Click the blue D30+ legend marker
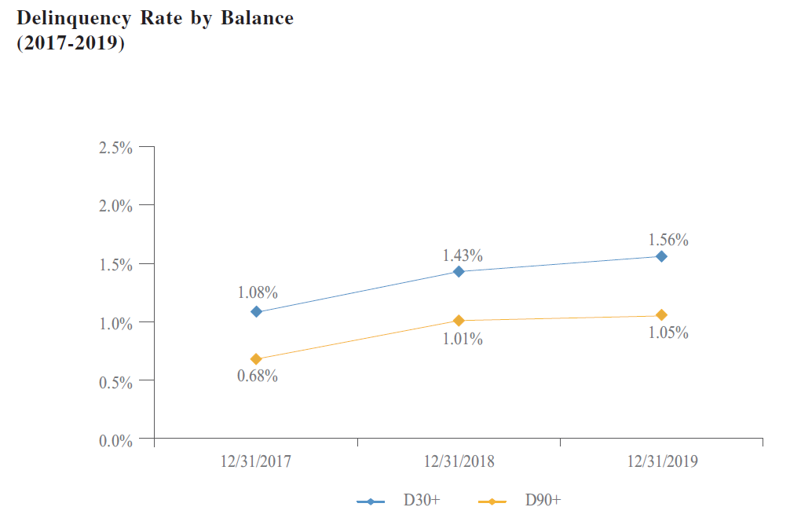 [371, 501]
